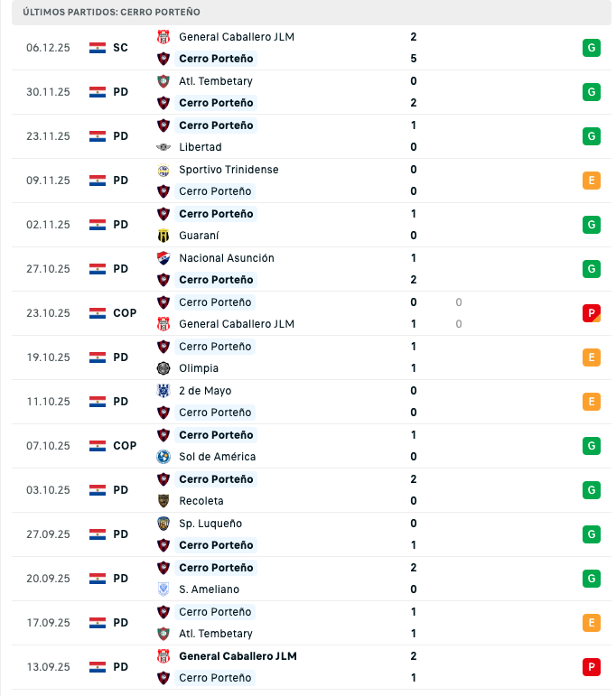Open General Caballero JLM link on 13.09.25
This screenshot has height=696, width=616.
238,656
